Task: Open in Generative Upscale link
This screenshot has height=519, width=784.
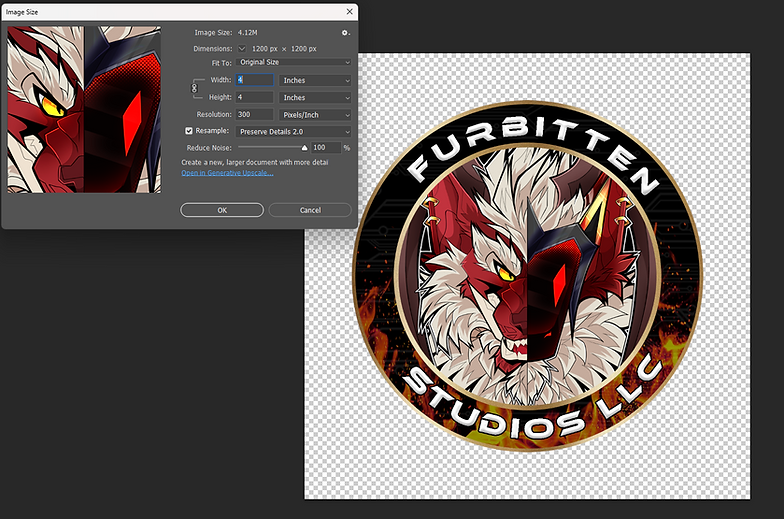Action: 227,173
